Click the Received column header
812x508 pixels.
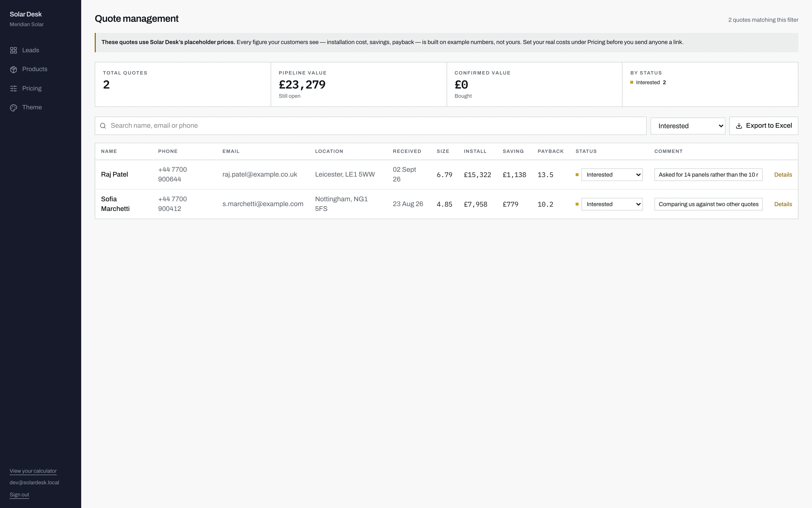(407, 151)
